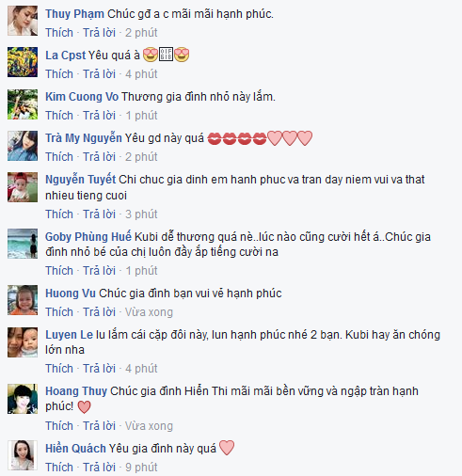Click the Thuy Phạm name link
The image size is (462, 476).
(74, 14)
